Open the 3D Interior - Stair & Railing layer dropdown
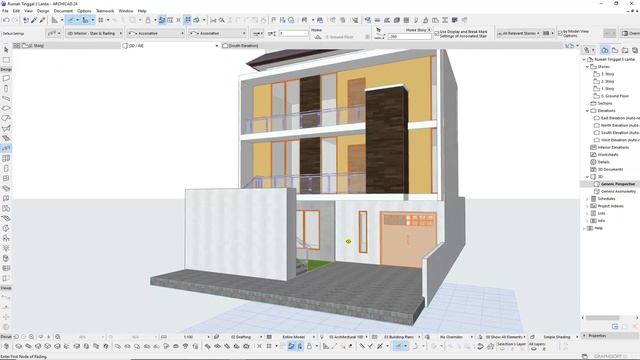The image size is (640, 360). pos(94,33)
